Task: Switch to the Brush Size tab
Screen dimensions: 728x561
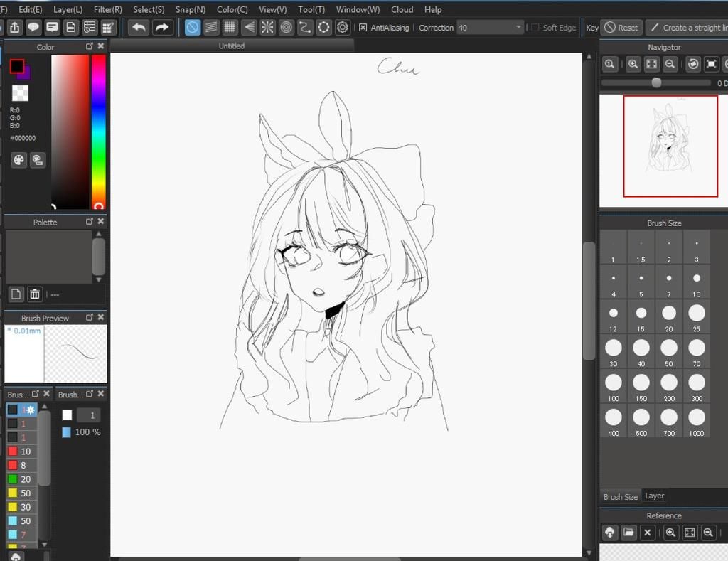Action: pyautogui.click(x=620, y=496)
